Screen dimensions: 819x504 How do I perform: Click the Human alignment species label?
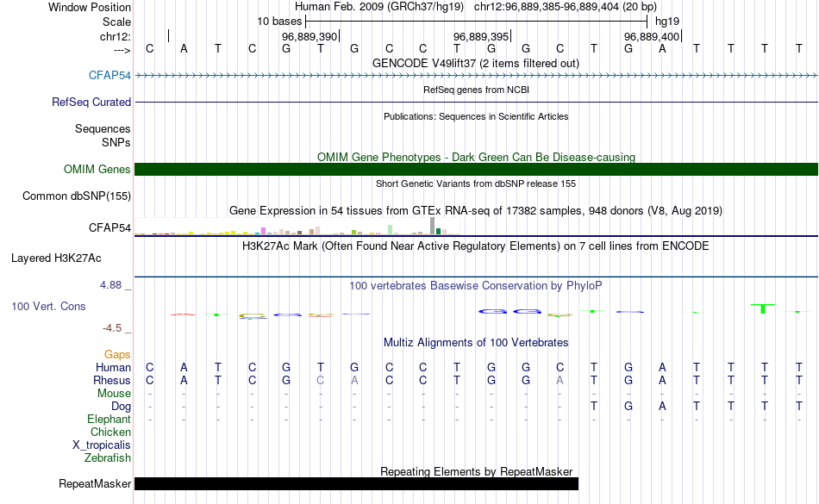tap(113, 367)
